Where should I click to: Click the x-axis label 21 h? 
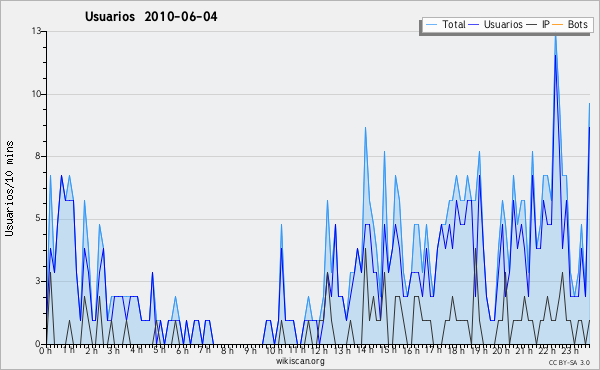(523, 350)
